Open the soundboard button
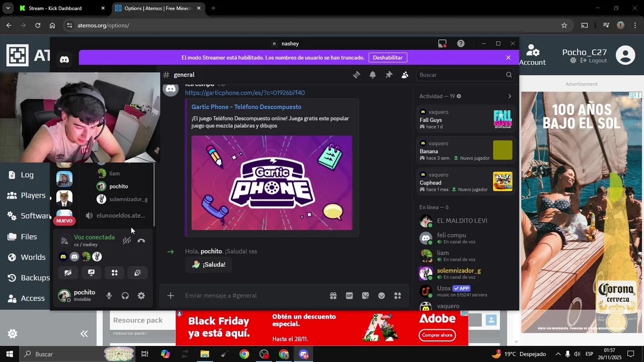 pos(137,273)
